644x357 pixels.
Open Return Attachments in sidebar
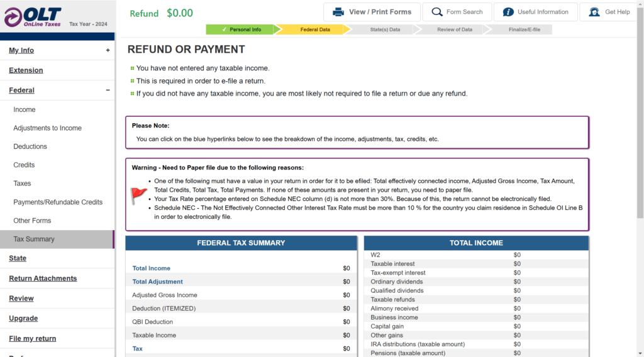[43, 278]
